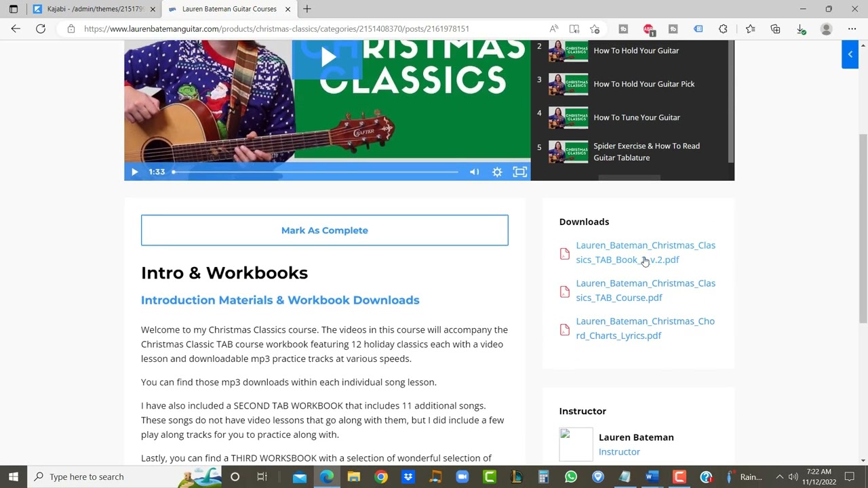Download Christmas Chord Charts Lyrics PDF
This screenshot has height=488, width=868.
(645, 328)
